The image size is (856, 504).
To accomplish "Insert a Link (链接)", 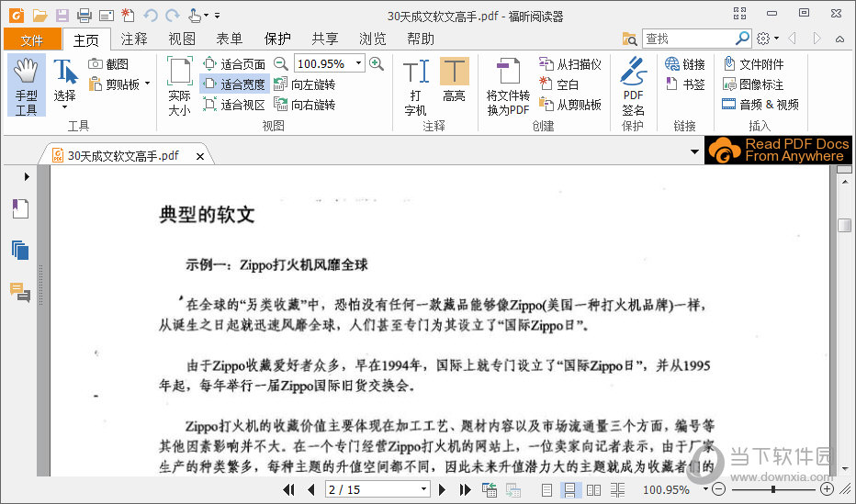I will point(685,64).
